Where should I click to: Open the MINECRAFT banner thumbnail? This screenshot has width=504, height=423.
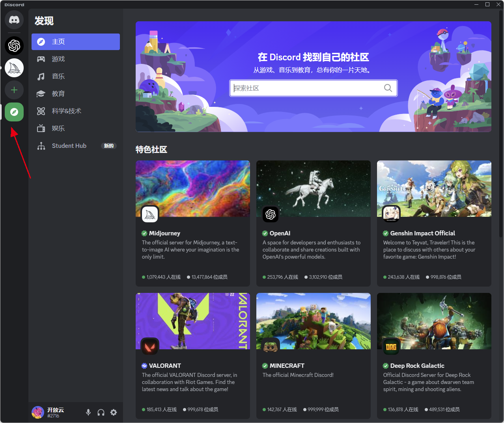(314, 321)
